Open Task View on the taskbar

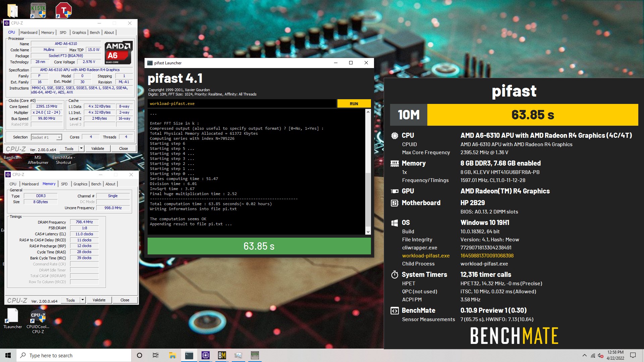(155, 355)
